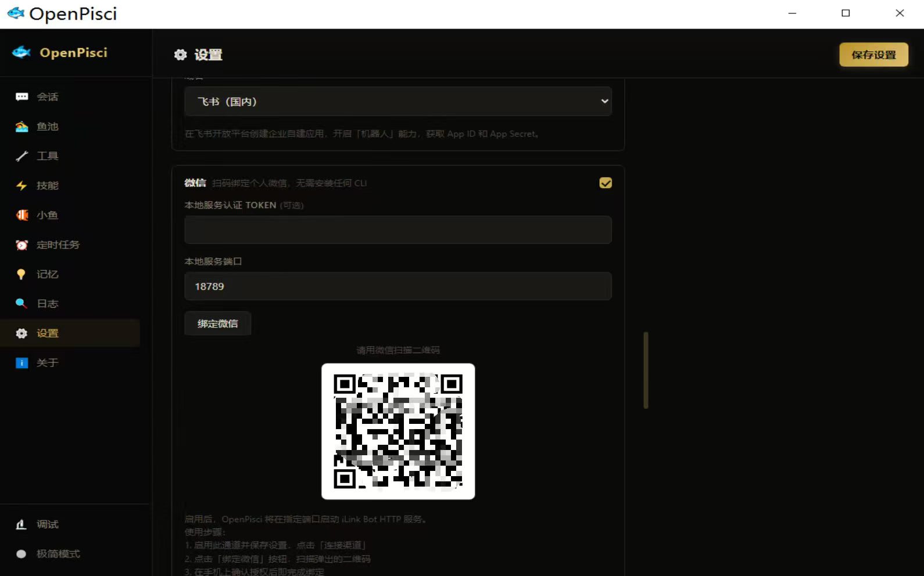The width and height of the screenshot is (924, 576).
Task: Click the 调试 label in sidebar
Action: 48,524
